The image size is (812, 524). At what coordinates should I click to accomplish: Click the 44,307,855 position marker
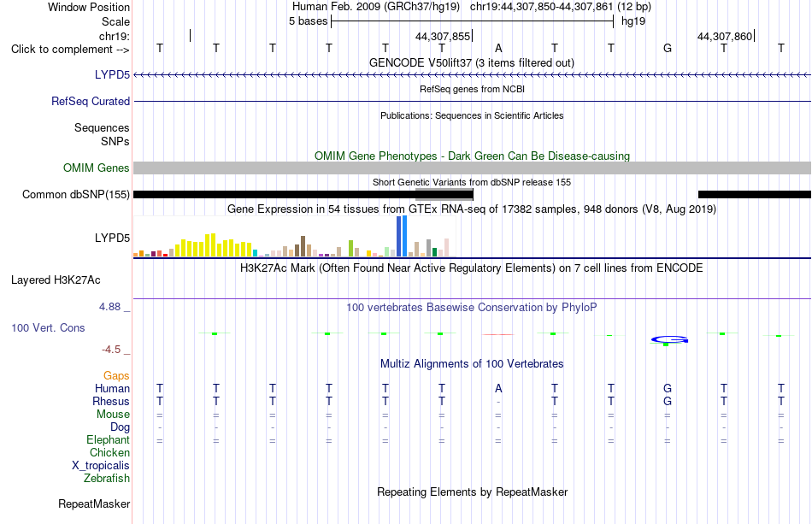point(444,36)
